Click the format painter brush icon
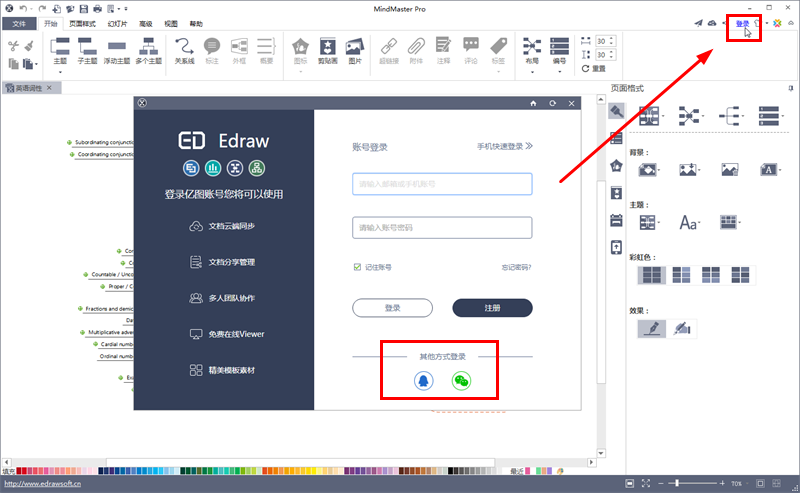The image size is (800, 493). (x=29, y=46)
